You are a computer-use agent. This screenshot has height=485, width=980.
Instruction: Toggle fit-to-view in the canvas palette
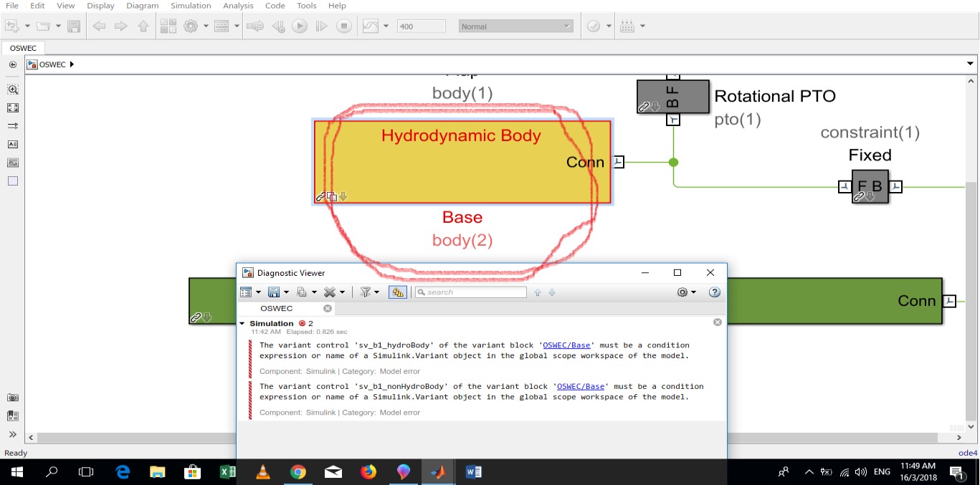click(x=13, y=107)
